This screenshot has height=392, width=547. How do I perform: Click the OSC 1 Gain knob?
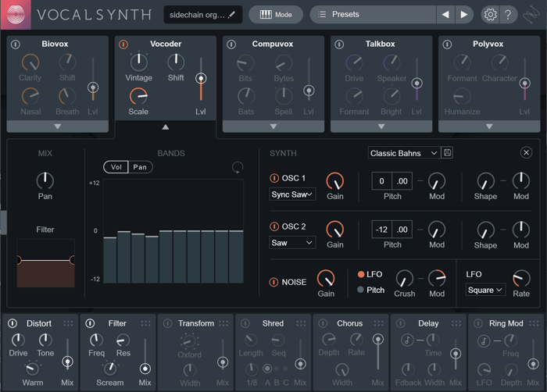335,181
